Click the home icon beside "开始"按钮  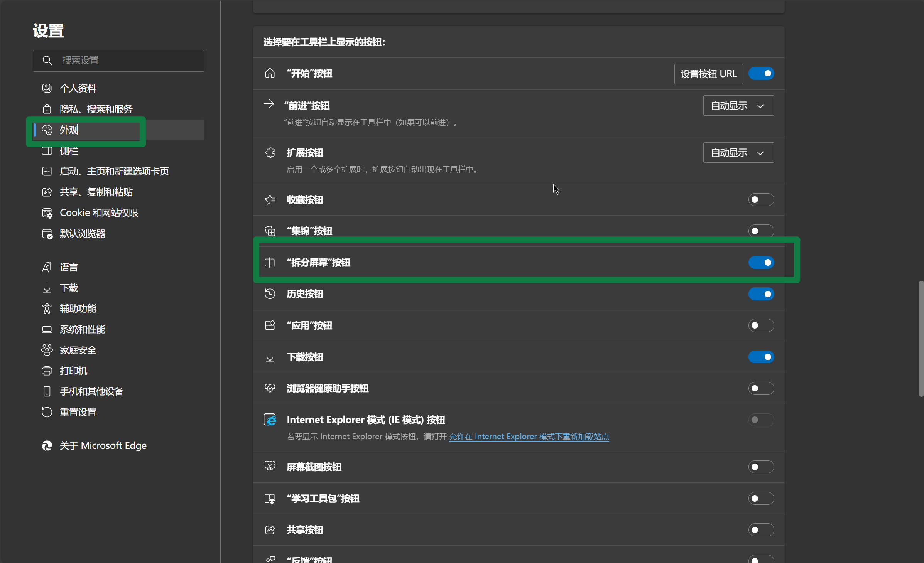(270, 73)
